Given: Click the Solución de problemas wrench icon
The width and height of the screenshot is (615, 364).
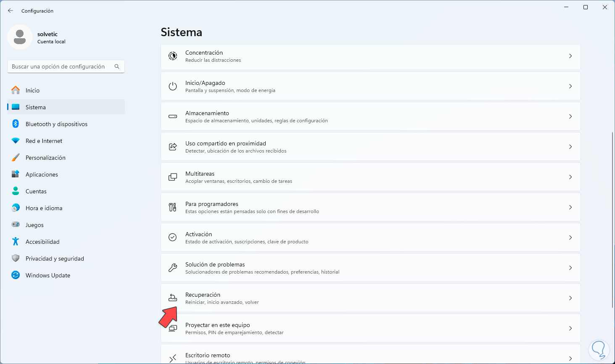Looking at the screenshot, I should click(x=173, y=268).
